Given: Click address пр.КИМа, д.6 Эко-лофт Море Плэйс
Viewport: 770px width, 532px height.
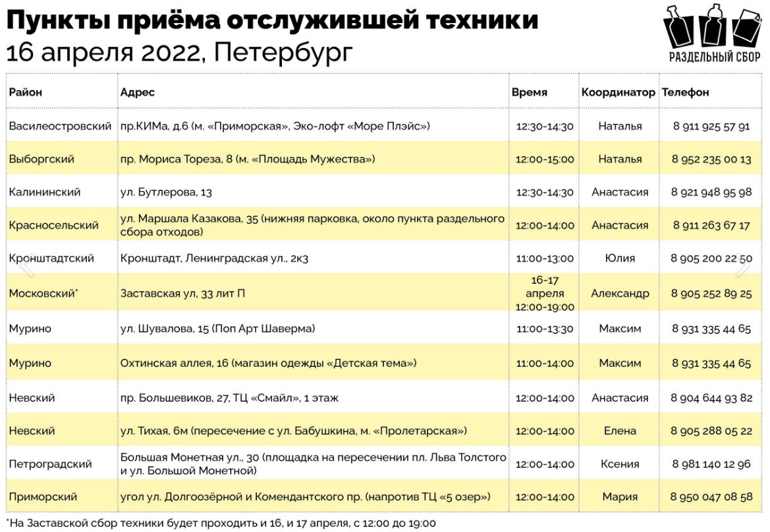Looking at the screenshot, I should click(275, 126).
